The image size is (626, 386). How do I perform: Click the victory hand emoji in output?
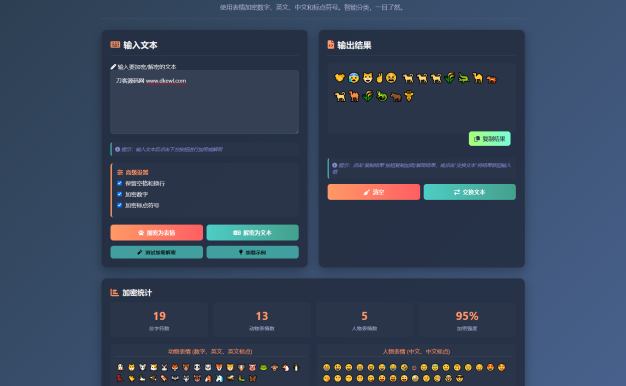pos(380,78)
